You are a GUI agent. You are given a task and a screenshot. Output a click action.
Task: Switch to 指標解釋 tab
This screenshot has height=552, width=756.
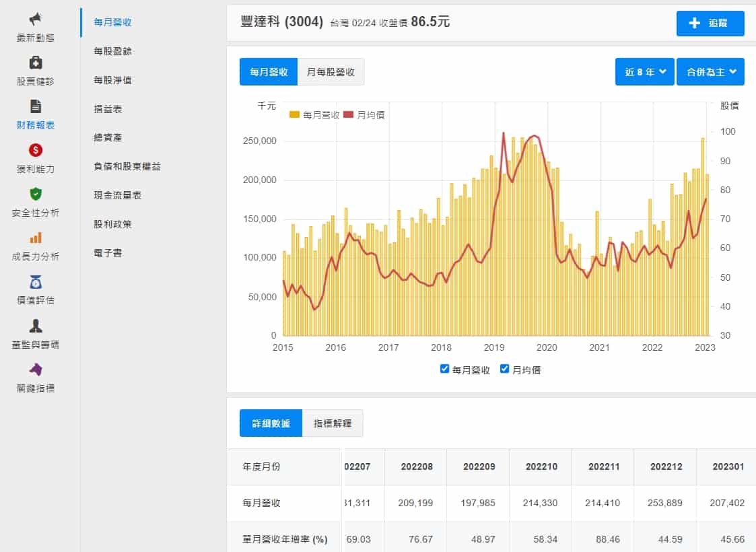332,423
